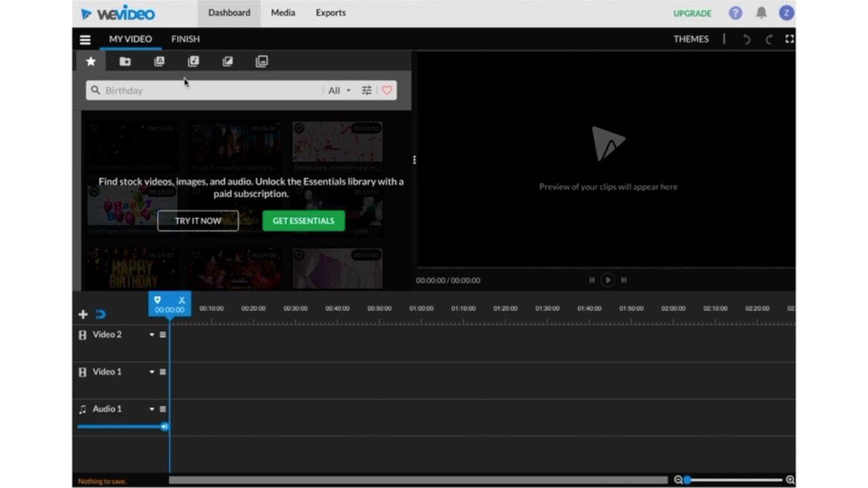This screenshot has height=488, width=868.
Task: Switch to the Media tab
Action: (x=283, y=13)
